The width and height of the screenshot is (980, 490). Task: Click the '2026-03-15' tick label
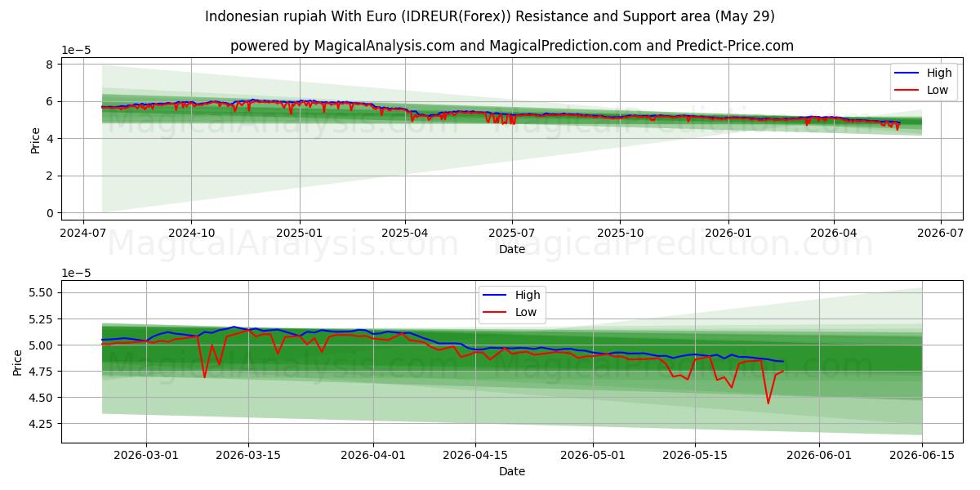(x=248, y=455)
